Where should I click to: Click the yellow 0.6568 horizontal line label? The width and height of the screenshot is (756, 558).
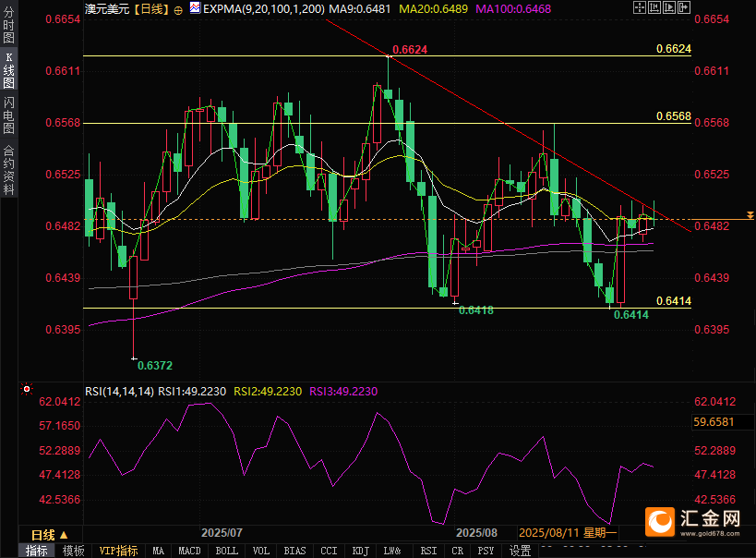673,116
